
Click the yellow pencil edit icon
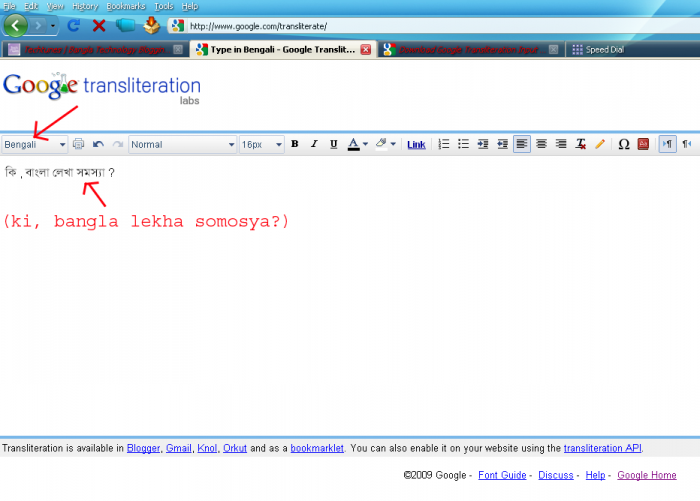600,144
